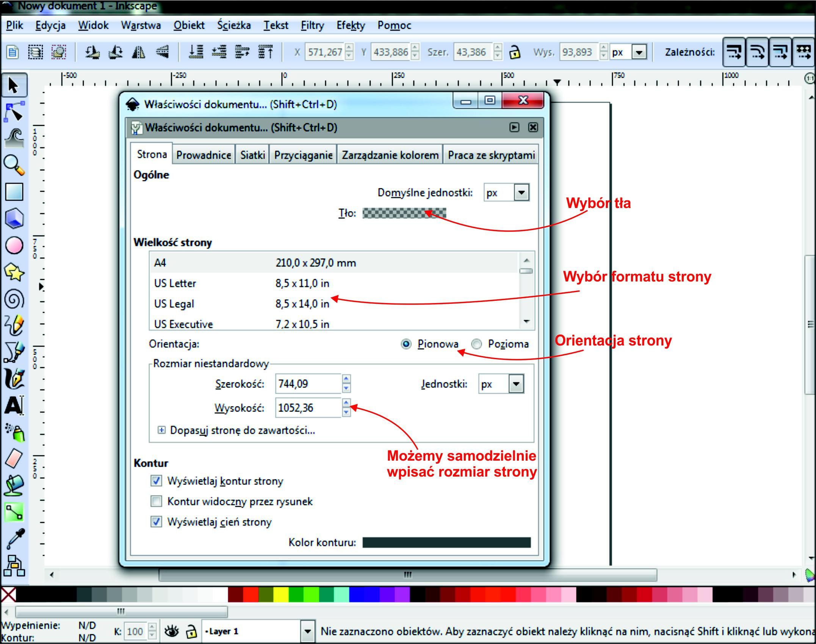816x644 pixels.
Task: Open the Filtry menu
Action: 312,25
